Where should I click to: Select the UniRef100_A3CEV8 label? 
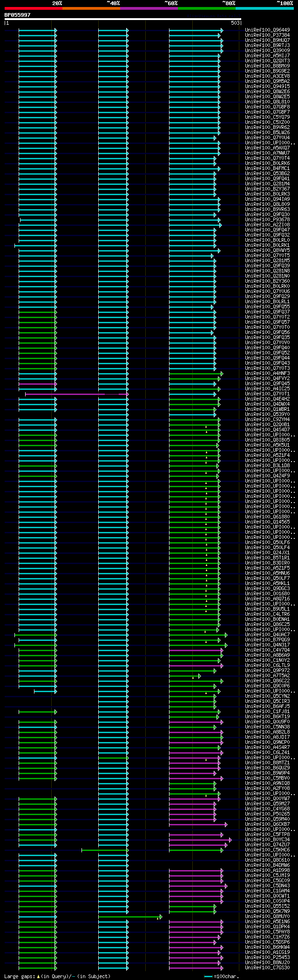(x=267, y=76)
